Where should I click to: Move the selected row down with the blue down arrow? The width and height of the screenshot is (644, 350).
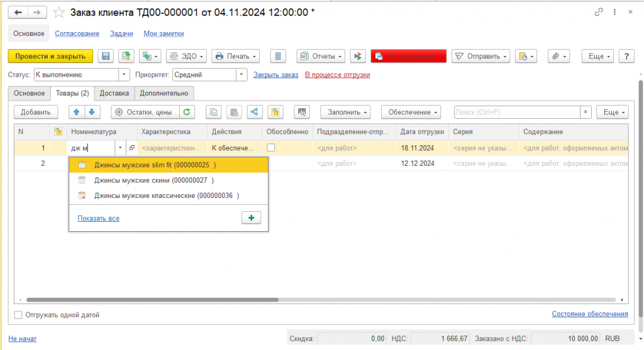pos(92,112)
